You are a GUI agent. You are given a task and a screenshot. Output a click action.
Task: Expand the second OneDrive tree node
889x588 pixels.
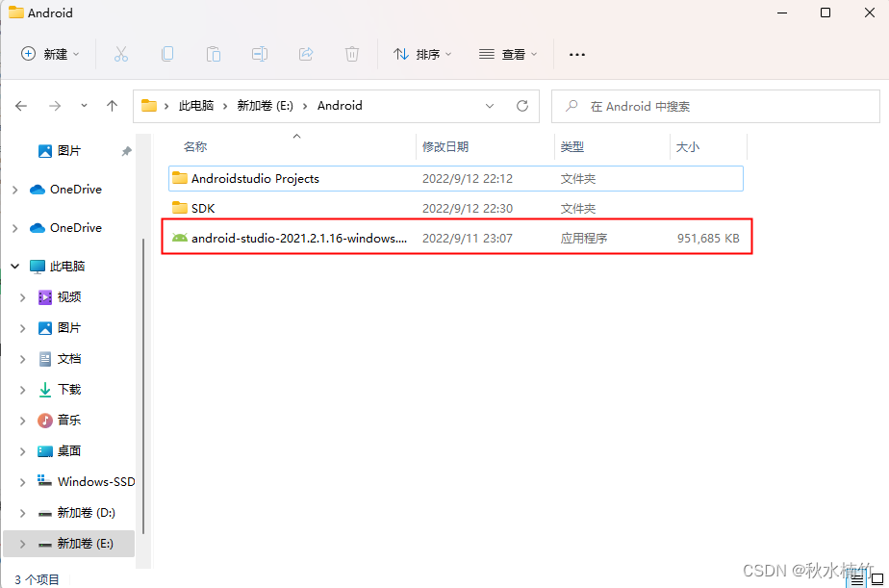point(15,228)
